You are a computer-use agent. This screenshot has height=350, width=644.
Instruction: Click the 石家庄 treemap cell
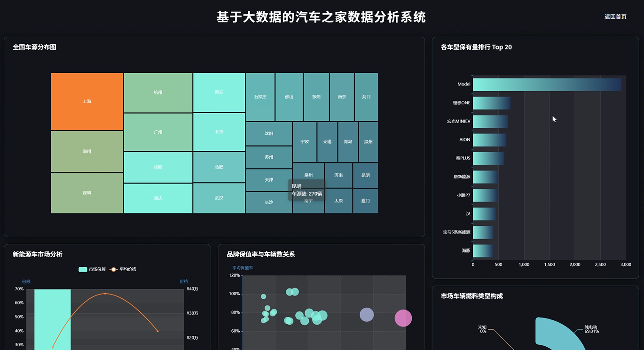click(x=260, y=97)
